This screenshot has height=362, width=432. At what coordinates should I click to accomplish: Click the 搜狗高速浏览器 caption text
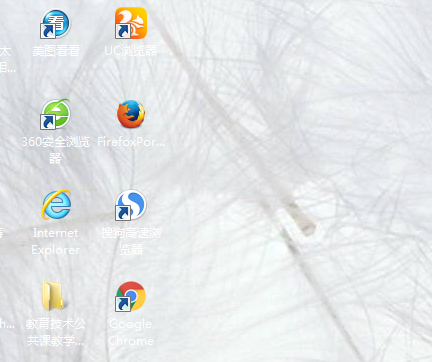(x=131, y=241)
